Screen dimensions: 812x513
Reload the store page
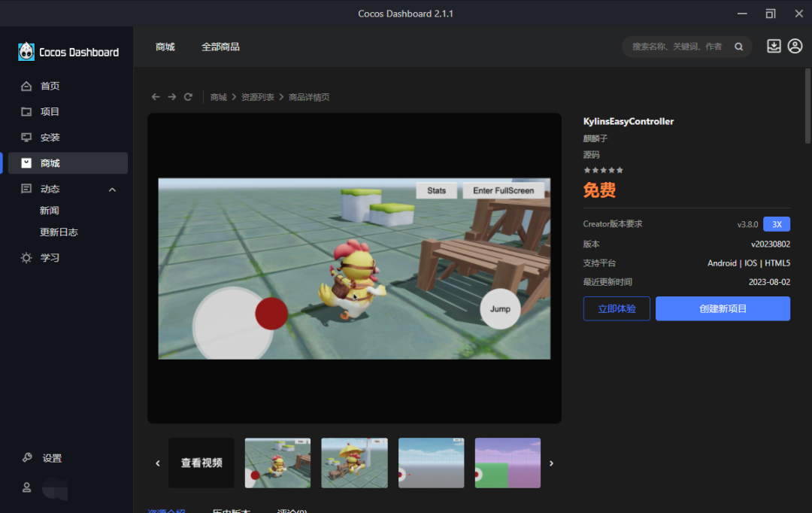188,97
